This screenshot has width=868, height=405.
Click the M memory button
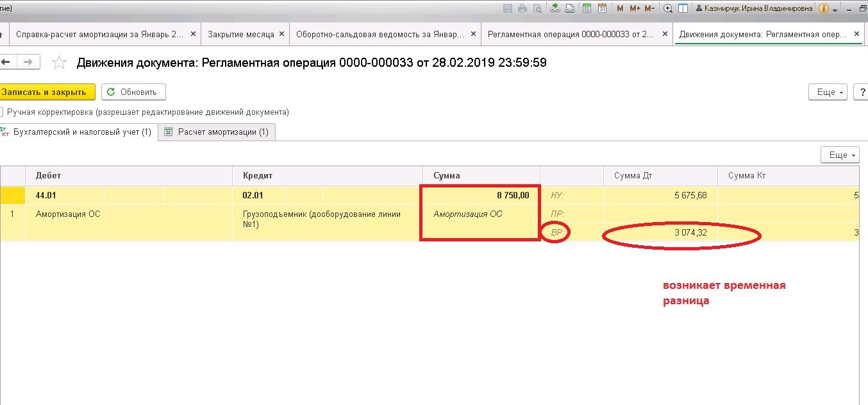(x=620, y=8)
